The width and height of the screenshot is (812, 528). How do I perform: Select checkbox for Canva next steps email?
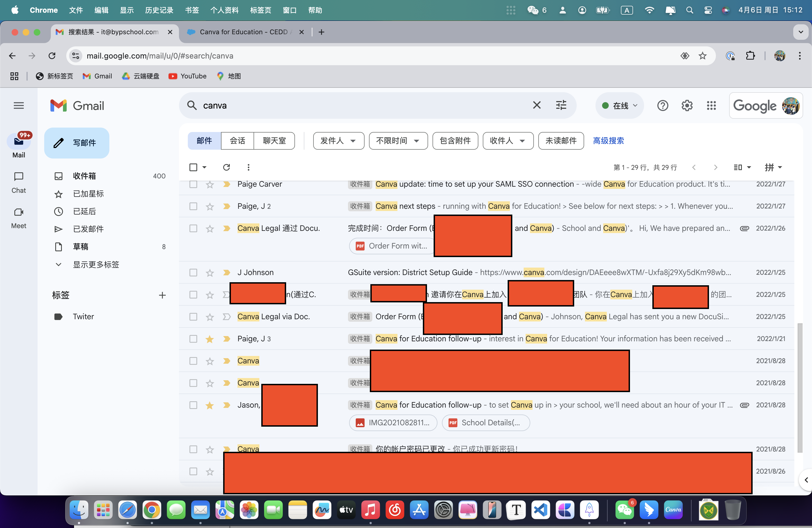click(193, 206)
